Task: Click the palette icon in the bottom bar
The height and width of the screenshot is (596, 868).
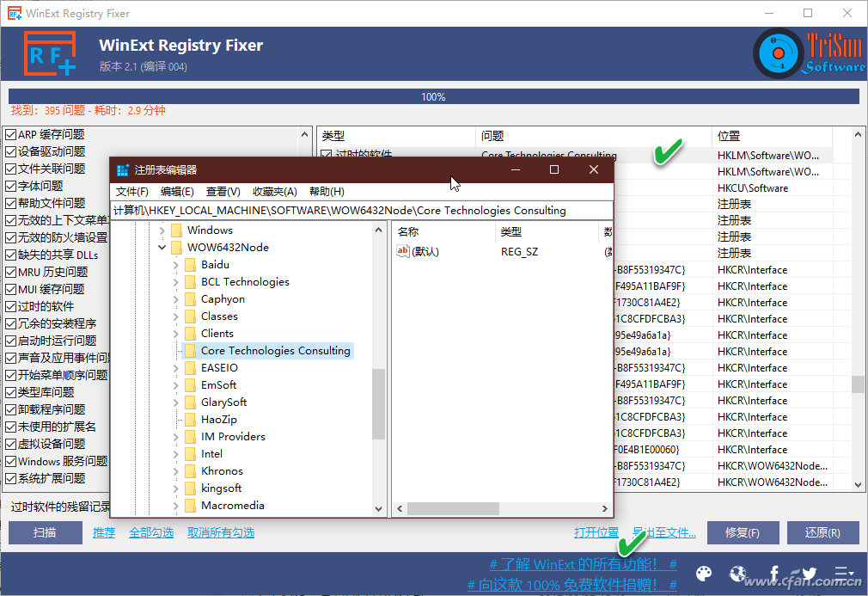Action: coord(704,573)
